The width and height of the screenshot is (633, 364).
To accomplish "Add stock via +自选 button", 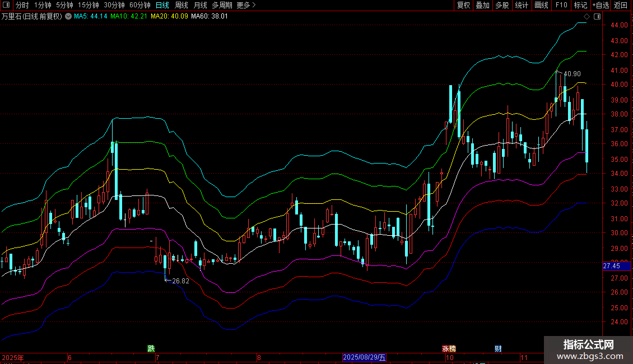I will click(x=601, y=5).
